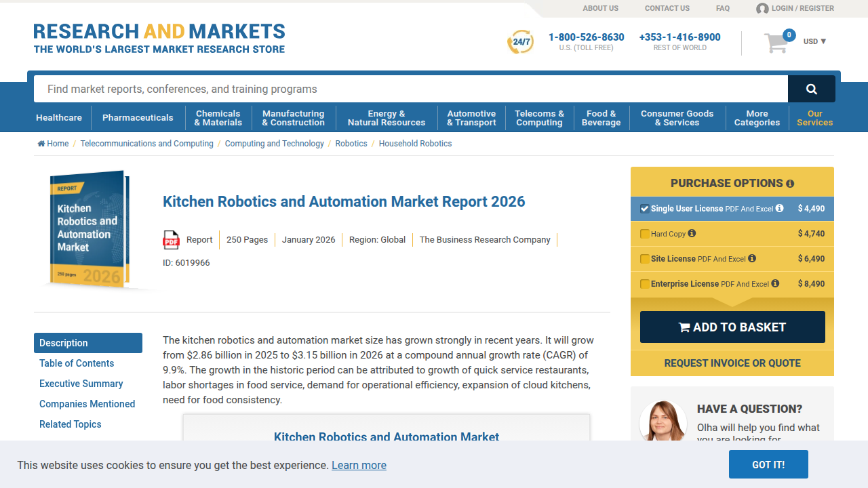
Task: Open the Healthcare category menu
Action: coord(59,118)
